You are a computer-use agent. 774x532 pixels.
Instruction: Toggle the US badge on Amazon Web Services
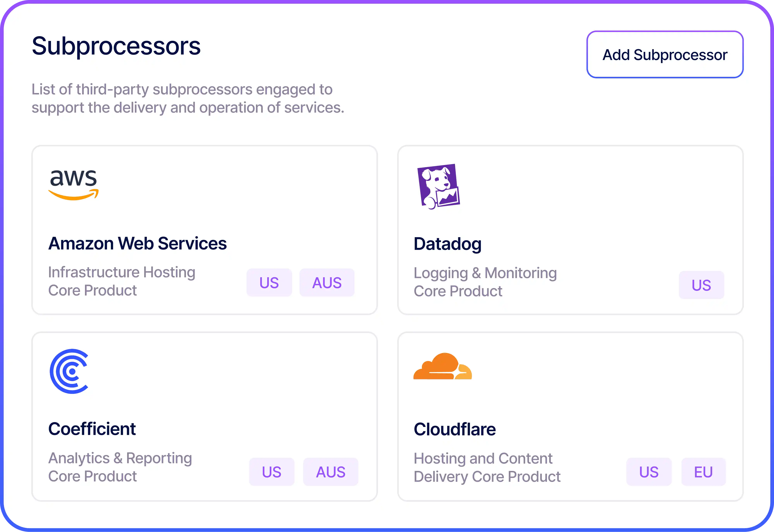(269, 282)
